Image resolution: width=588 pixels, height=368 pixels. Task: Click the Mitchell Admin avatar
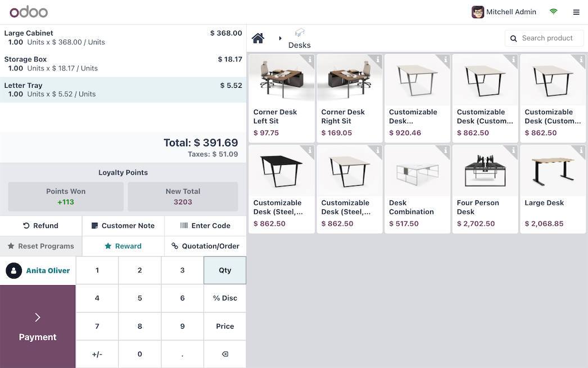(x=477, y=12)
